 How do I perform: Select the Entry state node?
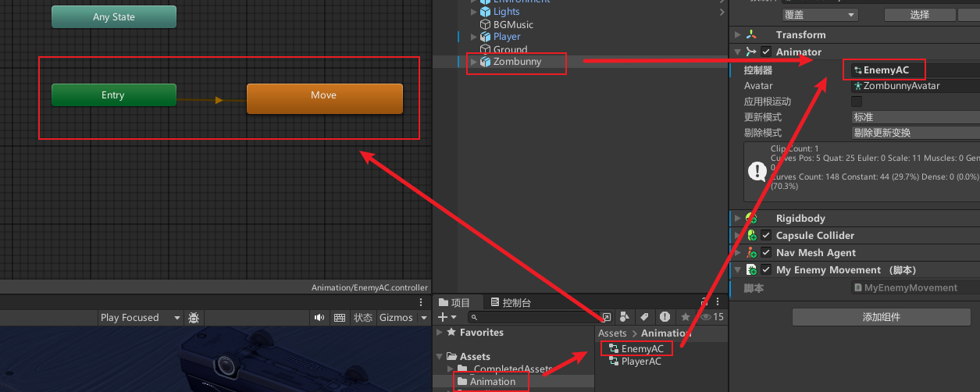coord(114,95)
